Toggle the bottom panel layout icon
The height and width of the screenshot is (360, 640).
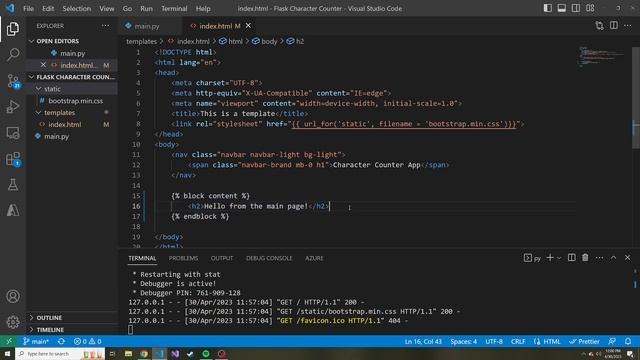(x=562, y=8)
